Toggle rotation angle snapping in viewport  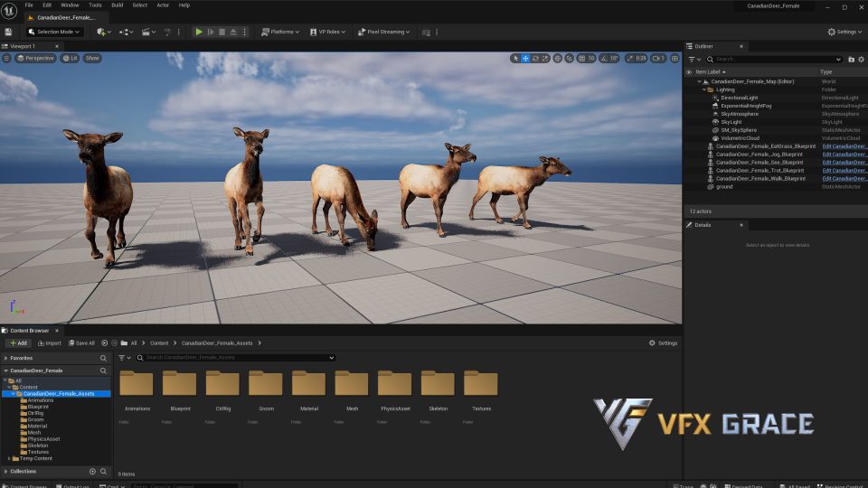tap(604, 58)
